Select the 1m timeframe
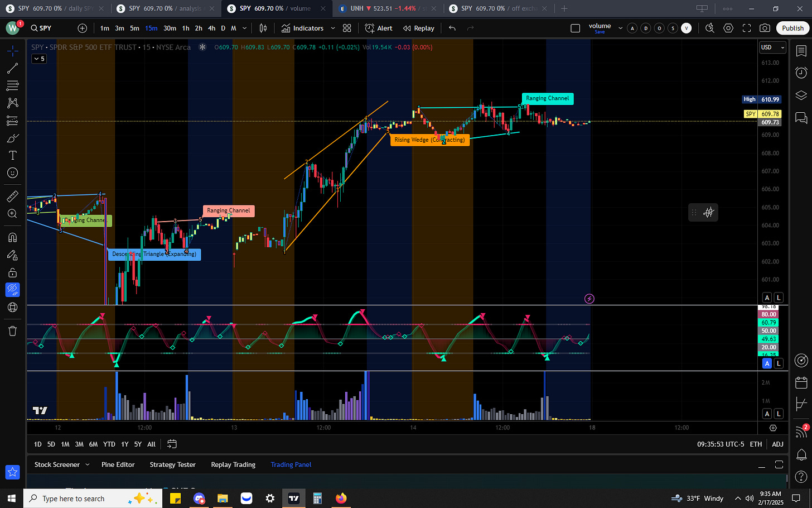The image size is (812, 508). 105,28
